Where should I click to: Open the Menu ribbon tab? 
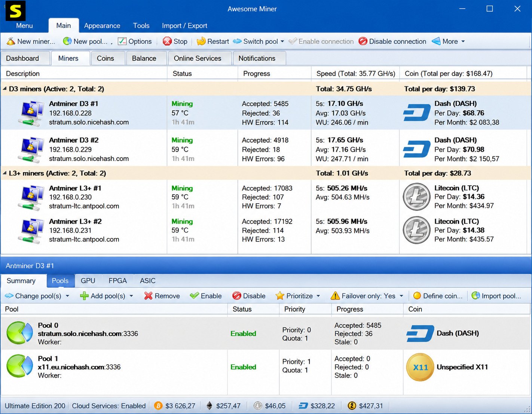[24, 25]
